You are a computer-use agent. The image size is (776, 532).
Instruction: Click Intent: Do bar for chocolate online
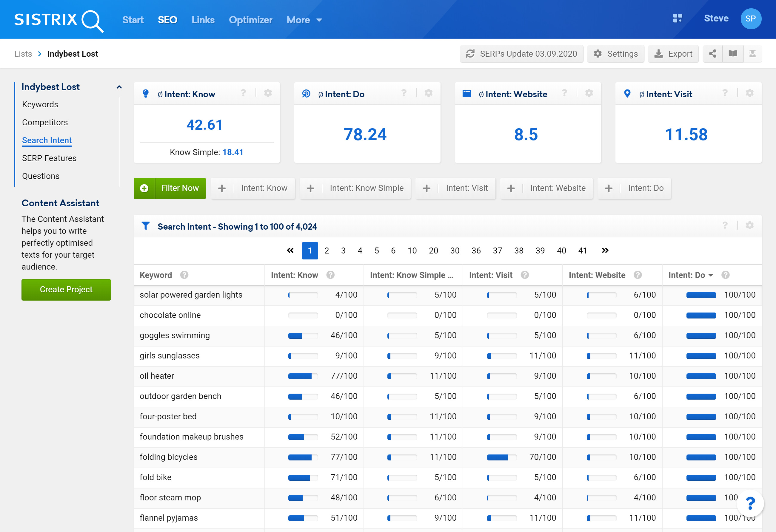pyautogui.click(x=701, y=316)
